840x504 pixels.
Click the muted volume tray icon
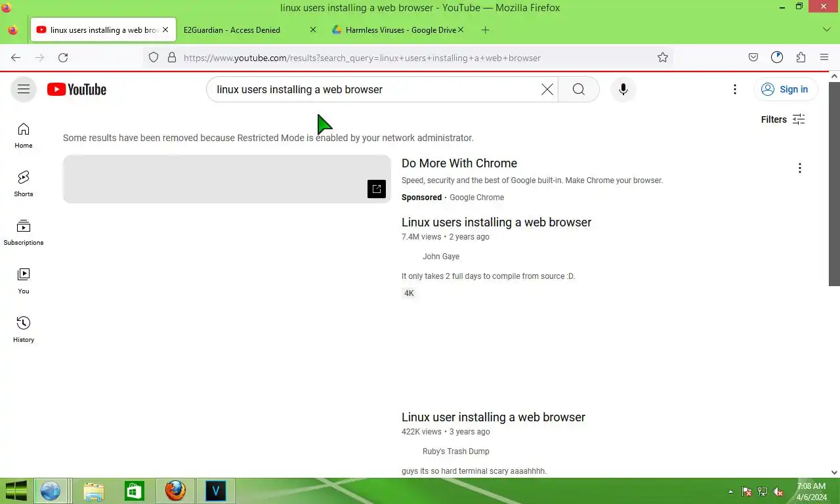(778, 492)
